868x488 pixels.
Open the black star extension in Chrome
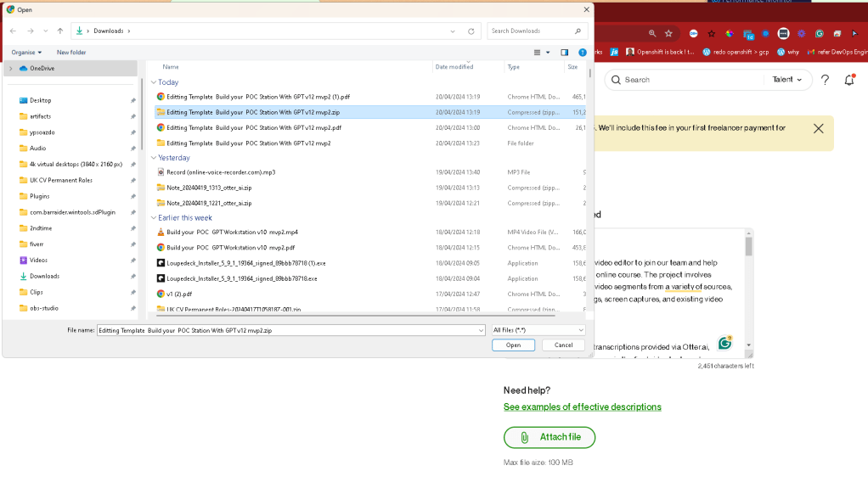coord(712,34)
